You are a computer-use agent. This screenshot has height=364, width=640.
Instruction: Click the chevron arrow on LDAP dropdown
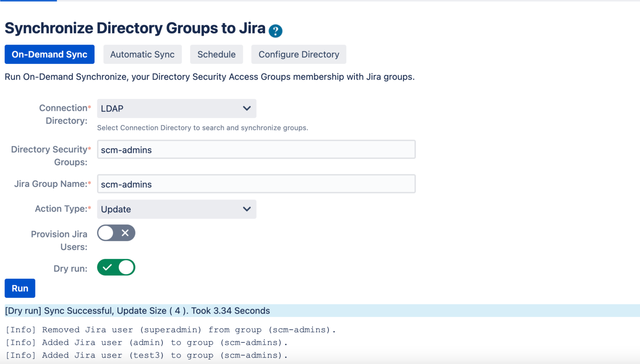pyautogui.click(x=247, y=109)
